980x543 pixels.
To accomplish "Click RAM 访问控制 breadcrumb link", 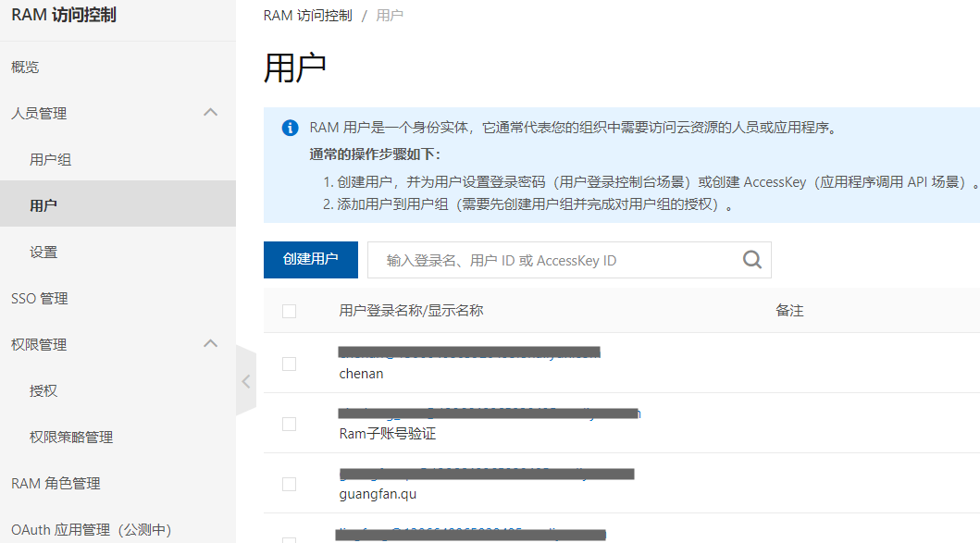I will tap(307, 16).
